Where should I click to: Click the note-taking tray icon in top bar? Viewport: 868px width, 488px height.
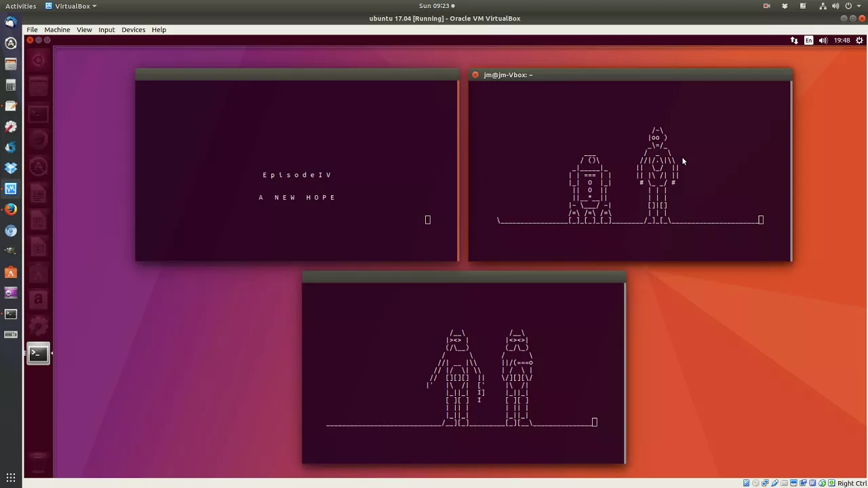(x=803, y=6)
